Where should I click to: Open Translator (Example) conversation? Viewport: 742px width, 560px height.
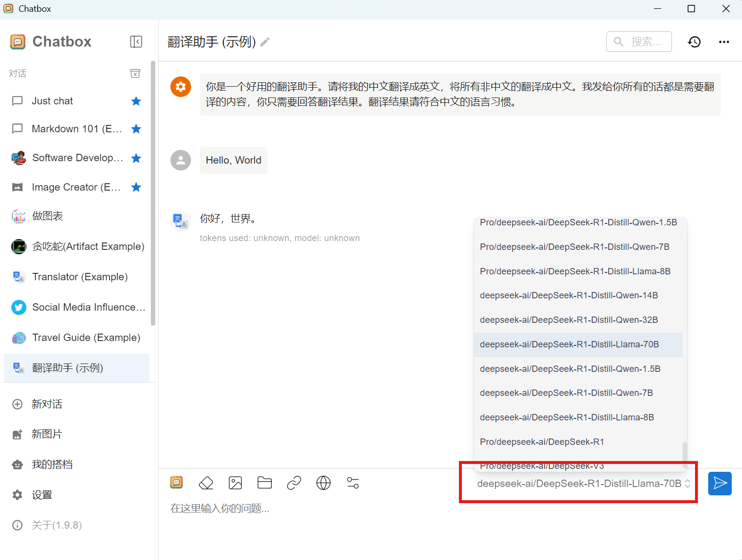pos(76,277)
